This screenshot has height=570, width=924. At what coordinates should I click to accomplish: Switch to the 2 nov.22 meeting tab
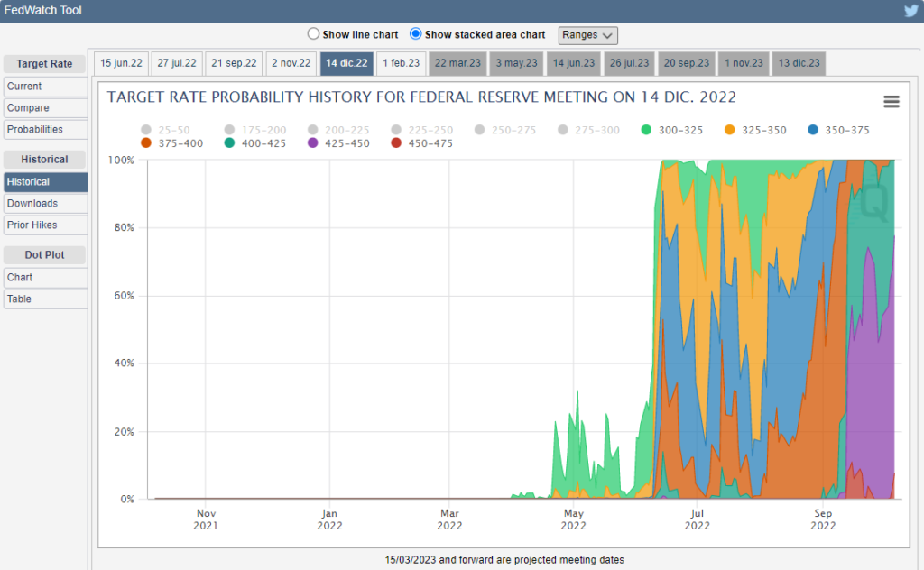click(291, 63)
